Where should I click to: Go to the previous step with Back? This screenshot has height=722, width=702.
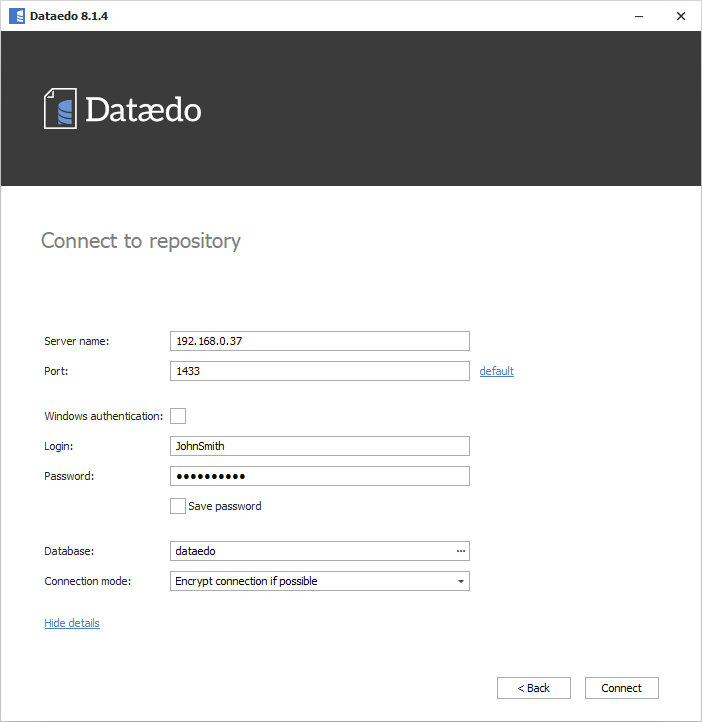(533, 688)
